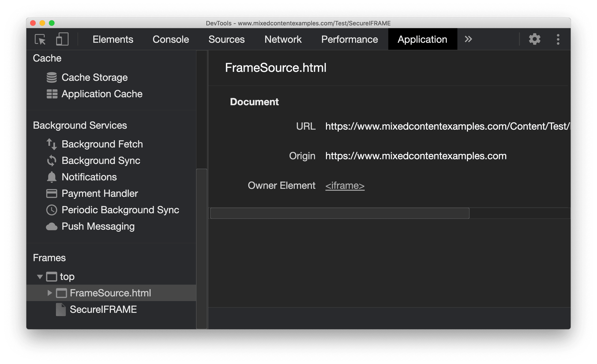Collapse the top frame tree node

coord(38,275)
